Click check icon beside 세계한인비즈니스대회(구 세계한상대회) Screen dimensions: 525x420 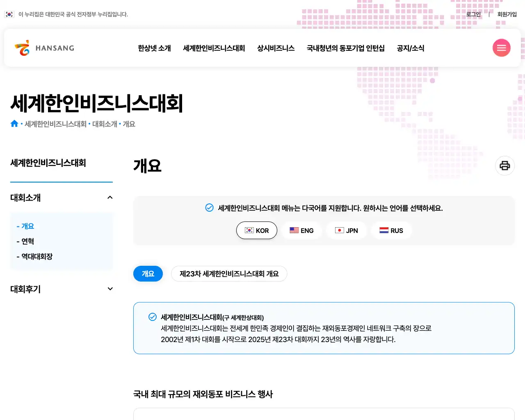point(153,317)
